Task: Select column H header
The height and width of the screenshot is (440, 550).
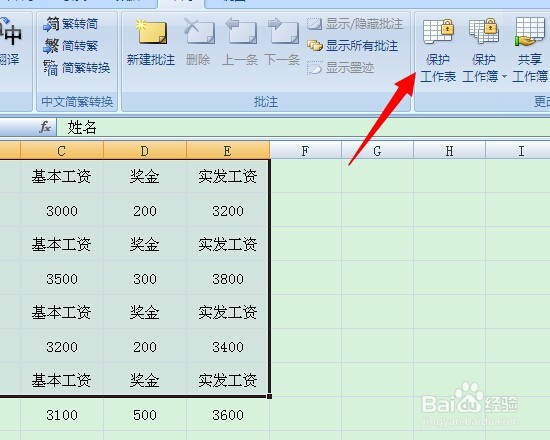Action: point(449,151)
